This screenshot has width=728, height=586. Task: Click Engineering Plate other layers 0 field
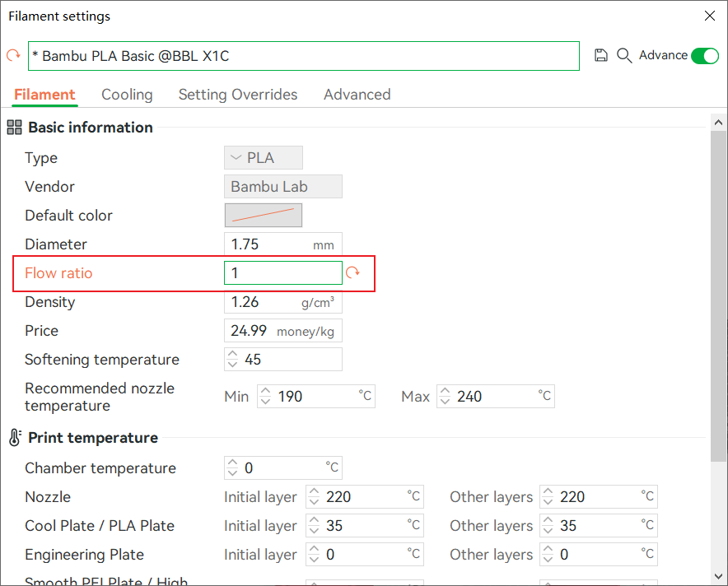[x=599, y=555]
